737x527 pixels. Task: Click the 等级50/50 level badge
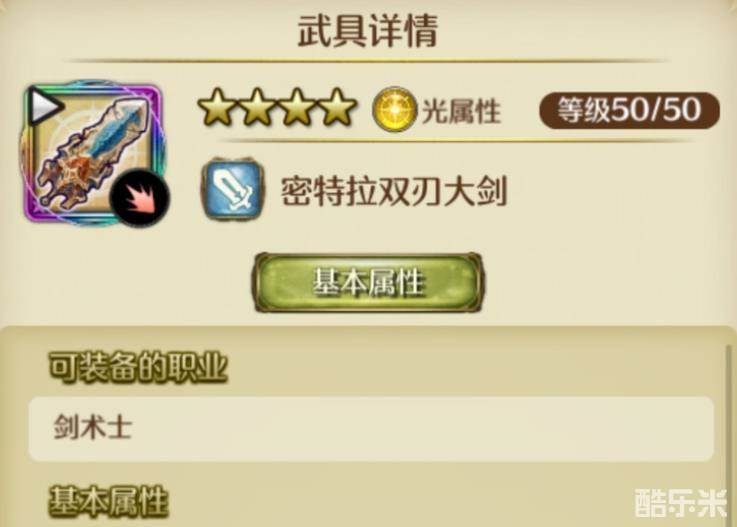click(629, 111)
